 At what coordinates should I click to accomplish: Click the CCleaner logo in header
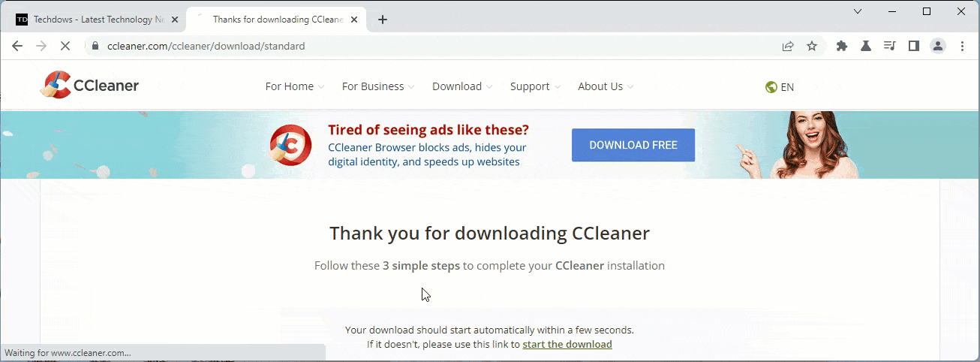pos(90,85)
